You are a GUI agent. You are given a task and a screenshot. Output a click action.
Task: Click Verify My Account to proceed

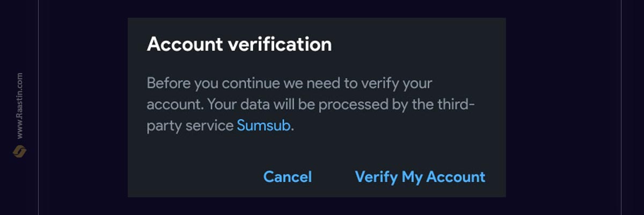click(x=420, y=176)
